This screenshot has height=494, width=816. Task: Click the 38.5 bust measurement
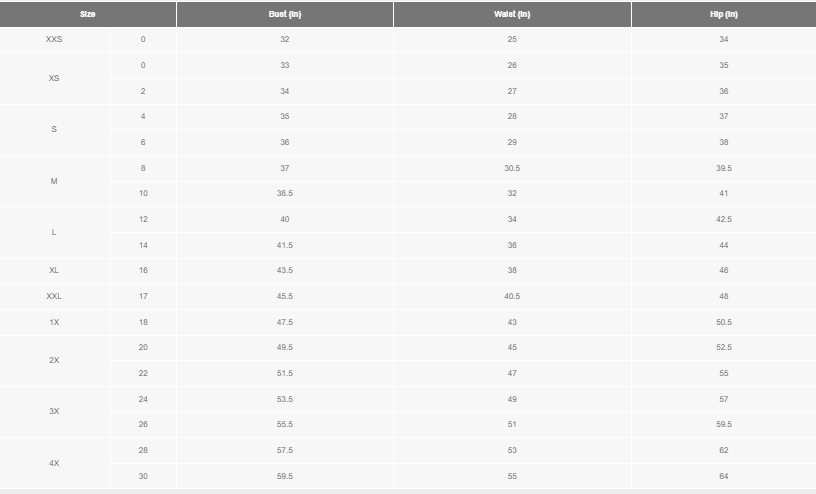click(x=285, y=193)
